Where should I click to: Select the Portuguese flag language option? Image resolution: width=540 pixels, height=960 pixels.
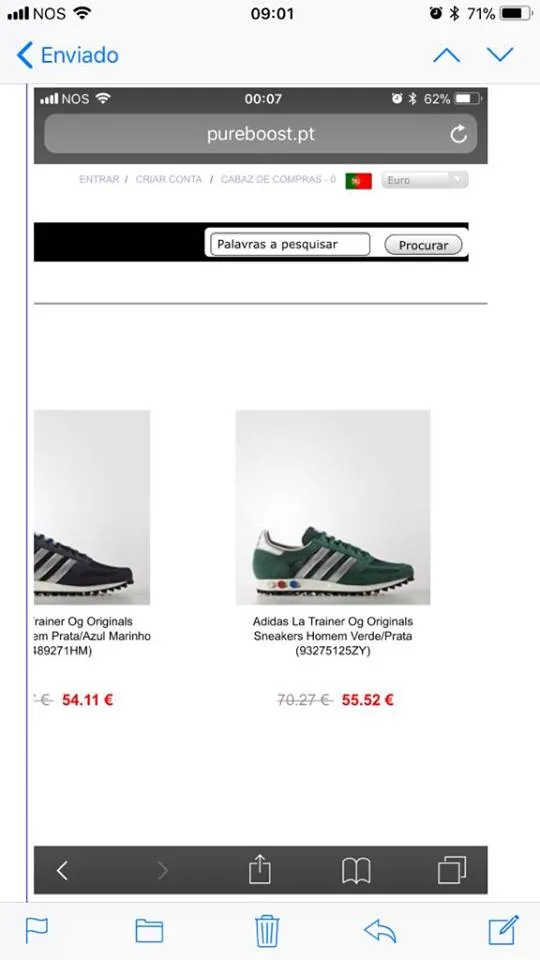[x=358, y=181]
